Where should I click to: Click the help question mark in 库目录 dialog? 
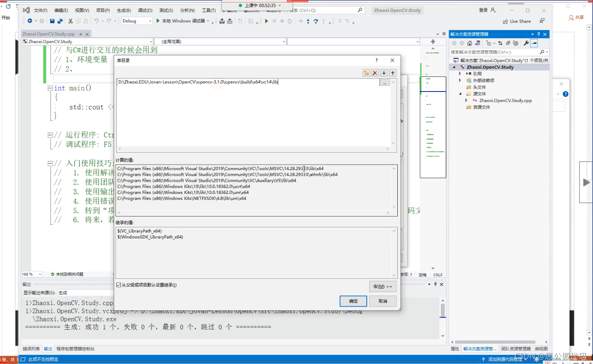376,60
